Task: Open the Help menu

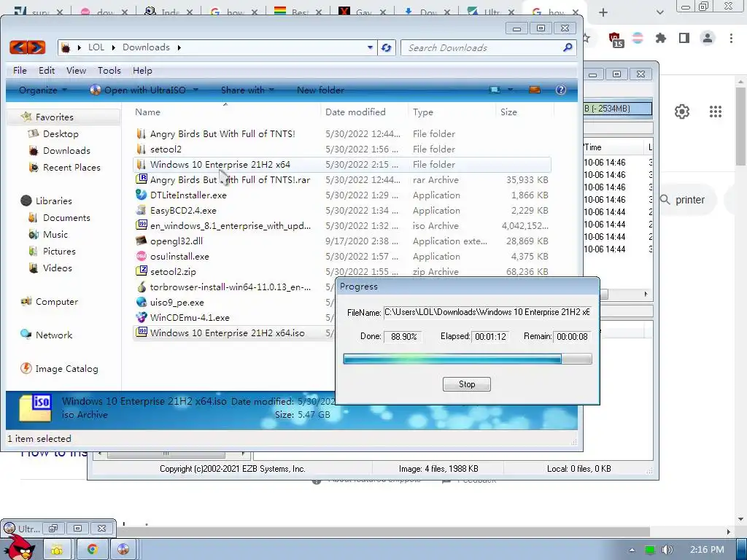Action: (x=142, y=71)
